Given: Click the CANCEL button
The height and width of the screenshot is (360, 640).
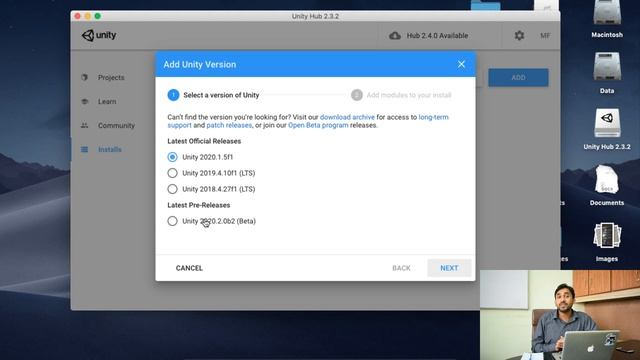Looking at the screenshot, I should (x=189, y=268).
